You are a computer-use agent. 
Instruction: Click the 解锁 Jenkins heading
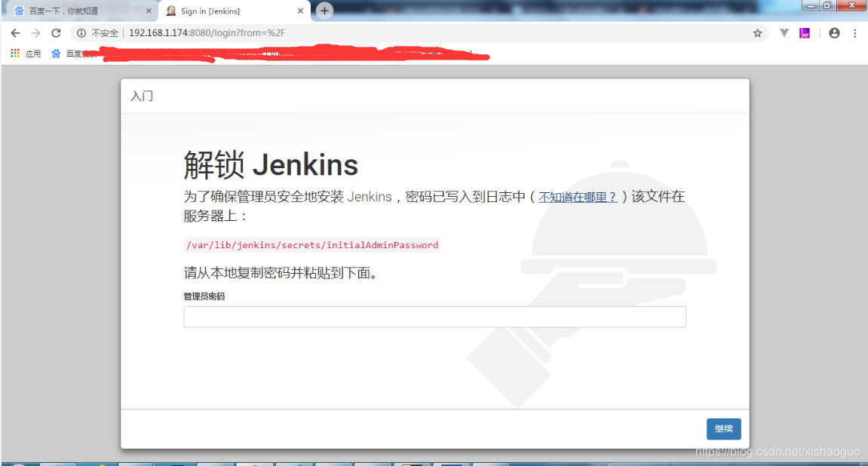click(271, 165)
